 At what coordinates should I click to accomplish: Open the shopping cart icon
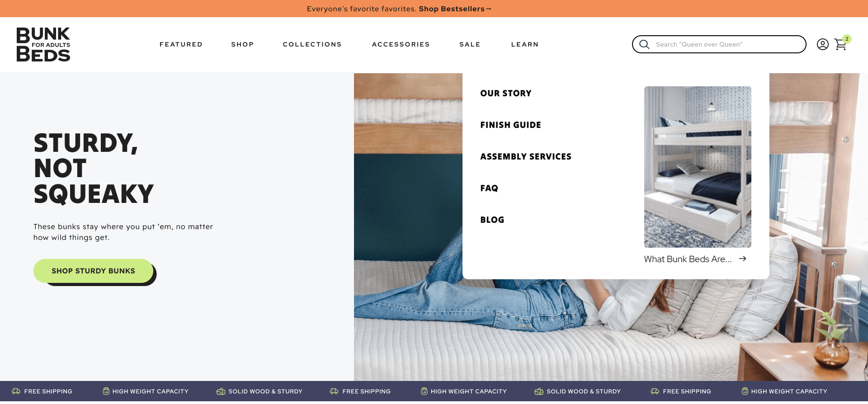840,45
